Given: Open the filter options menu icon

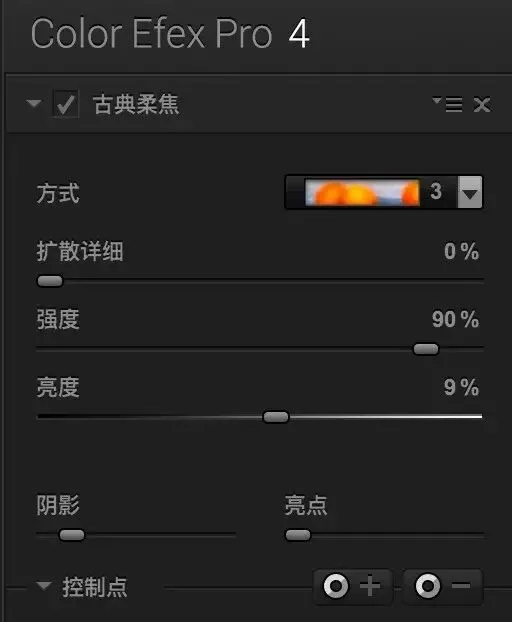Looking at the screenshot, I should click(x=448, y=104).
